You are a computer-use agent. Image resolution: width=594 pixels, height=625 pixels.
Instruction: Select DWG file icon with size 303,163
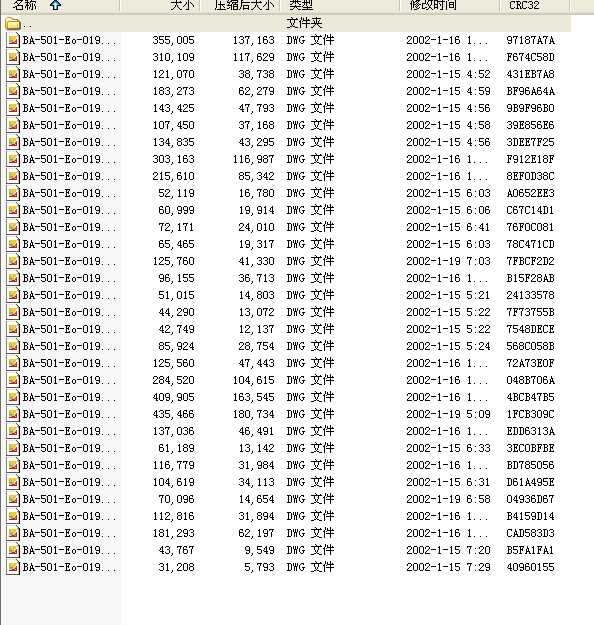(13, 159)
